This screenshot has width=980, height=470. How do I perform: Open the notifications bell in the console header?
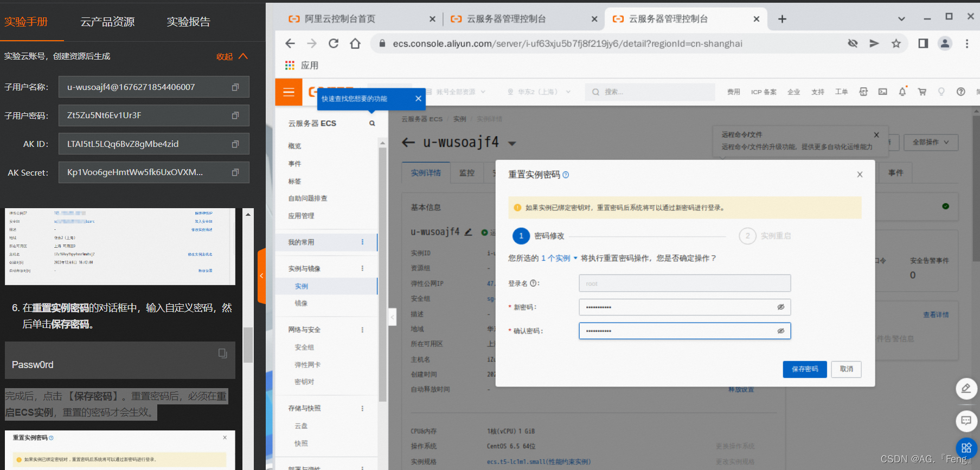pyautogui.click(x=902, y=92)
